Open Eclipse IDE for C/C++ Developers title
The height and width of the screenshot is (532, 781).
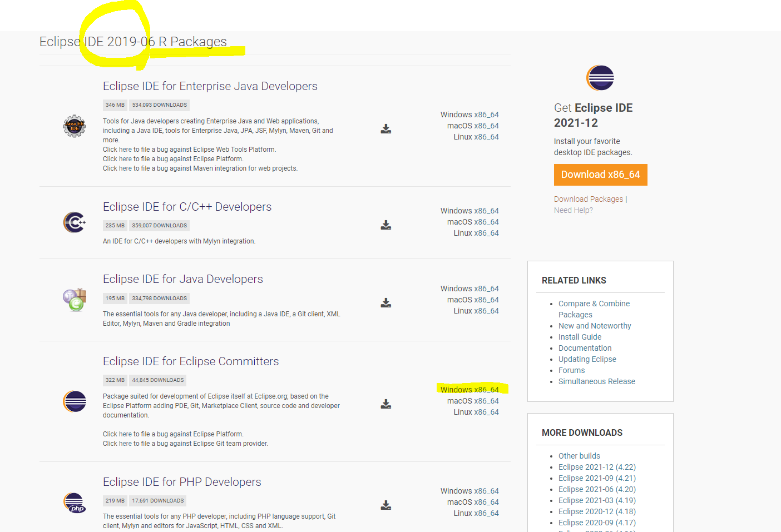[x=187, y=207]
